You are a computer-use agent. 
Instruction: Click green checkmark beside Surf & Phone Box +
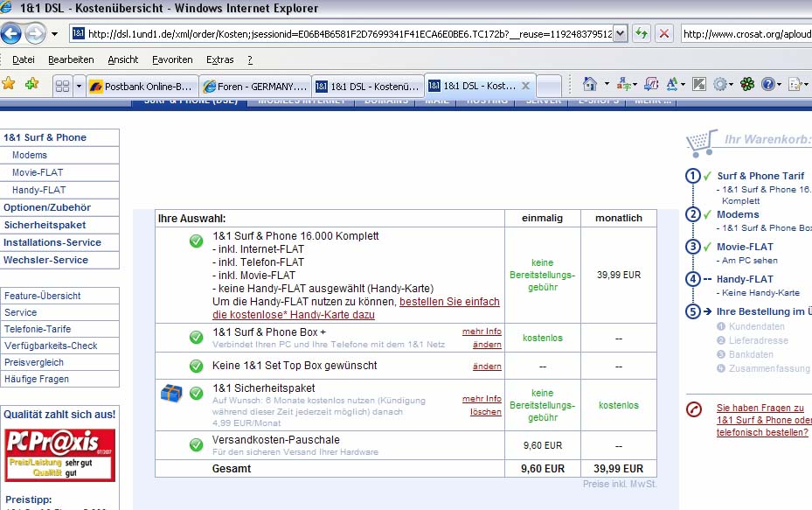[196, 337]
